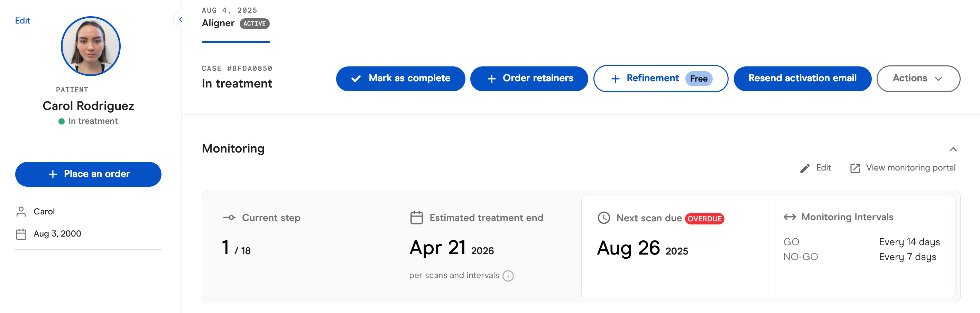
Task: Click the calendar icon next to Aug 3, 2000
Action: coord(21,234)
